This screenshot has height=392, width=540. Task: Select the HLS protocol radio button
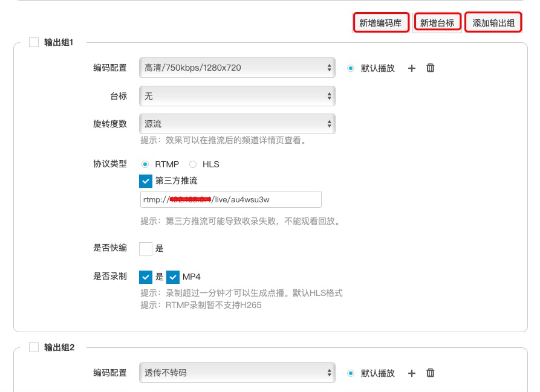click(193, 164)
